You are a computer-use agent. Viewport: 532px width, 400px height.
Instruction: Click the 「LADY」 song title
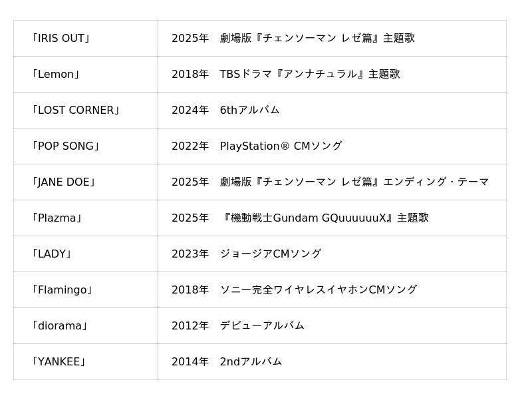click(x=51, y=254)
